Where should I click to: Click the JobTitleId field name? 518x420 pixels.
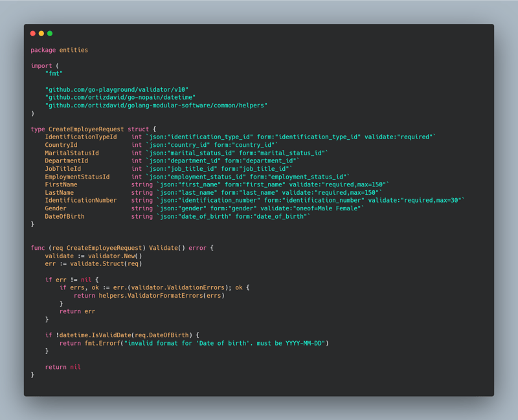[x=63, y=169]
